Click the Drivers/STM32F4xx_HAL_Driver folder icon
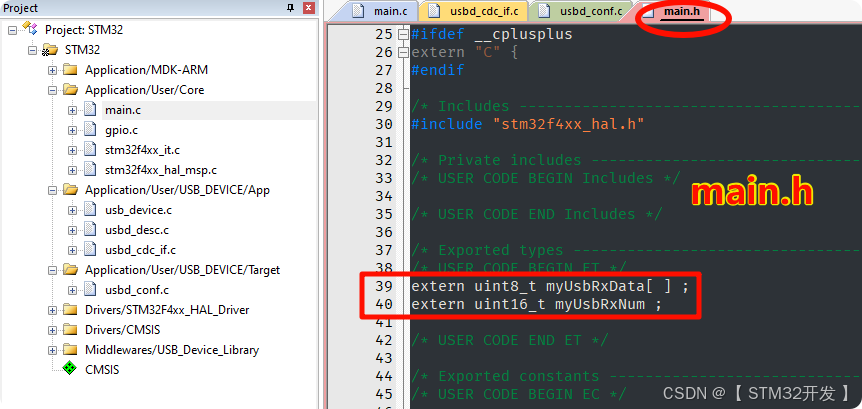 pyautogui.click(x=70, y=310)
